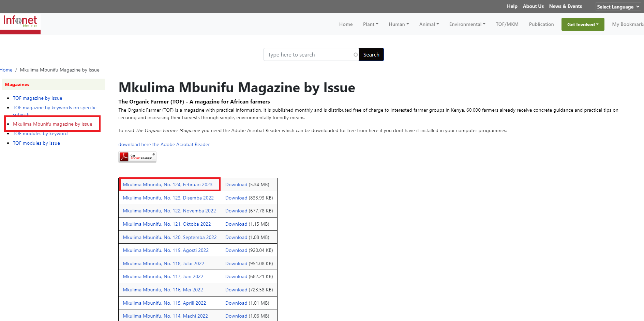Download issue No. 118 (951.08 KB)

coord(236,263)
